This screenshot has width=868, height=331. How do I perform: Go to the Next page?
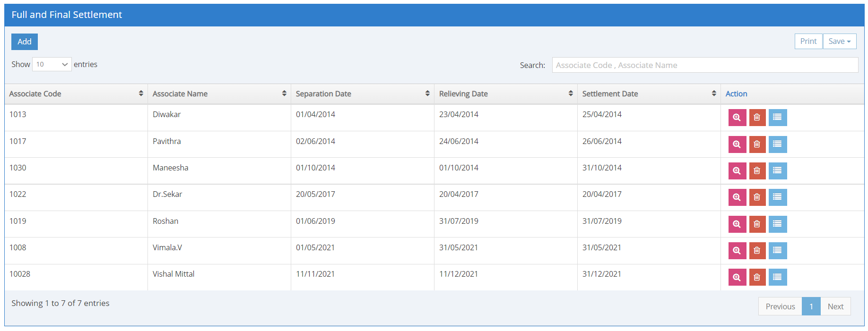(835, 306)
